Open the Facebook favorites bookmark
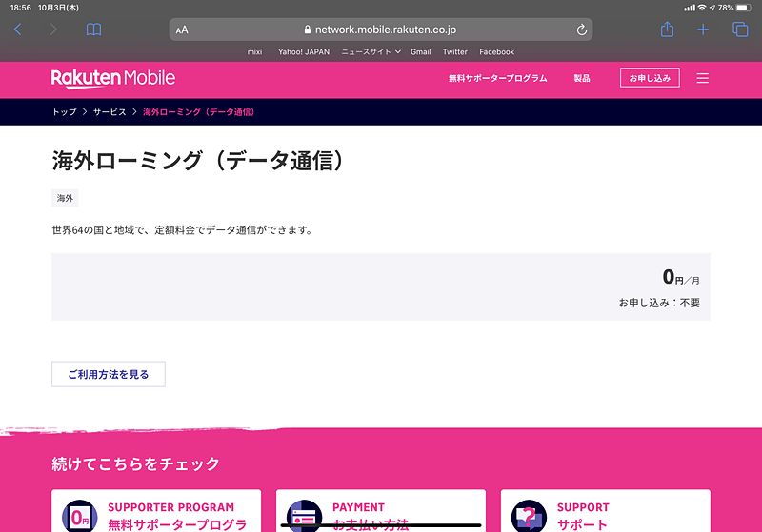The width and height of the screenshot is (762, 532). 496,52
